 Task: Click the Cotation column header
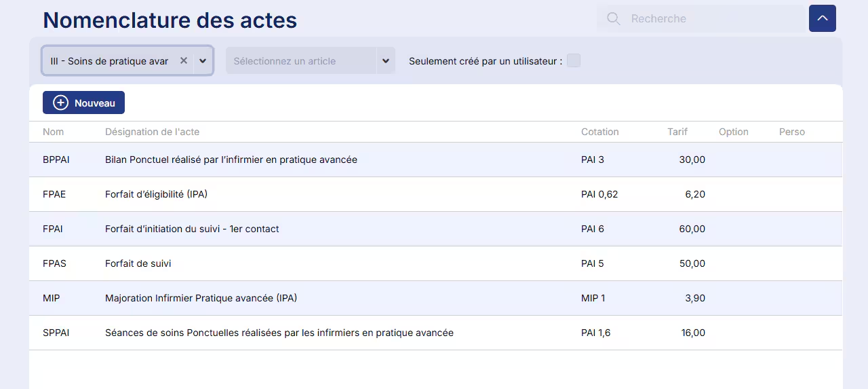coord(599,132)
